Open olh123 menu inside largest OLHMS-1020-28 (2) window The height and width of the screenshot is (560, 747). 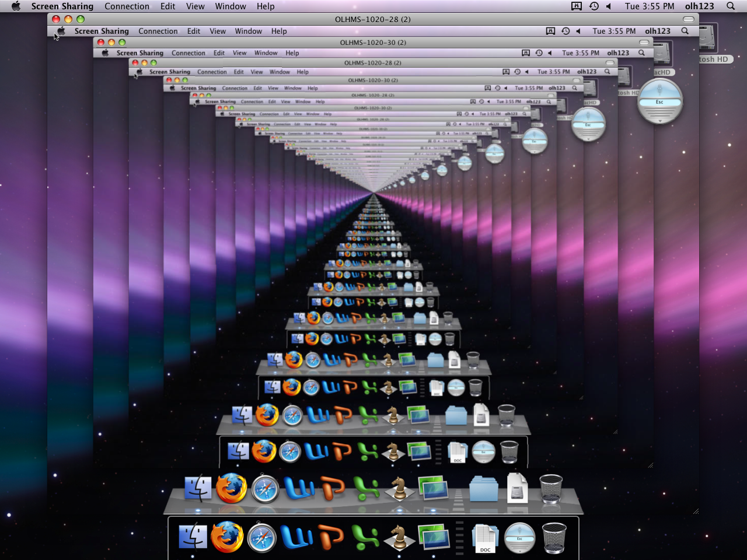[x=658, y=31]
